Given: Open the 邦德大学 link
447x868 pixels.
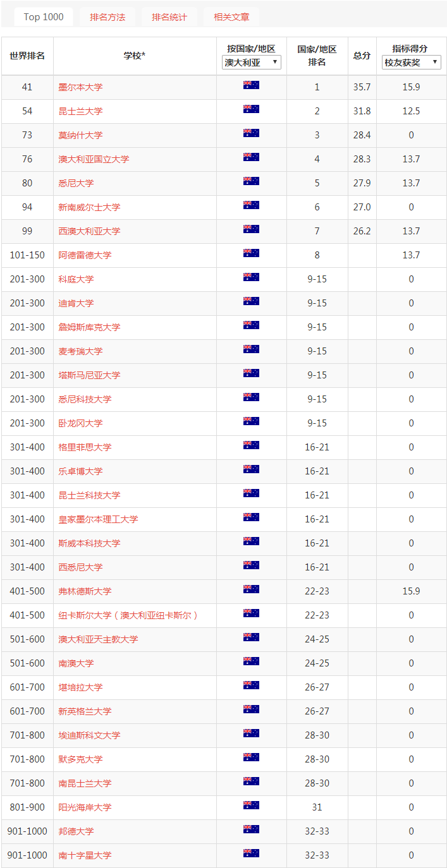Looking at the screenshot, I should pos(76,831).
